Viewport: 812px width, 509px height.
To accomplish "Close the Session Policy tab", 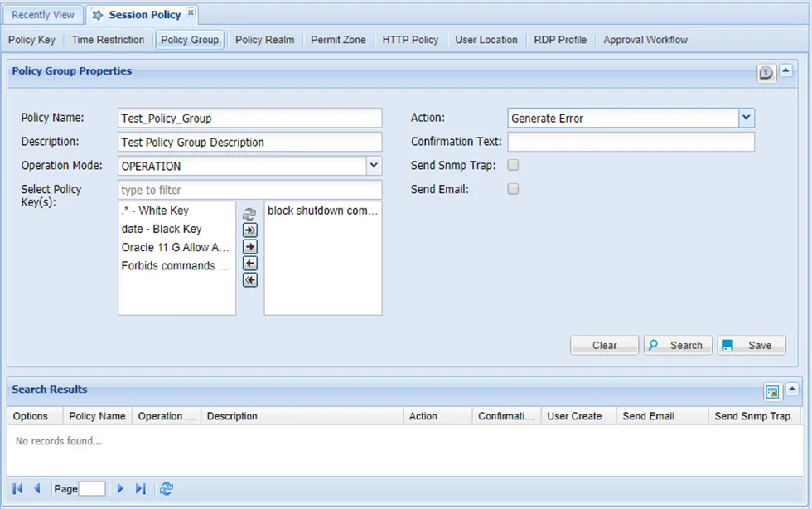I will coord(191,13).
